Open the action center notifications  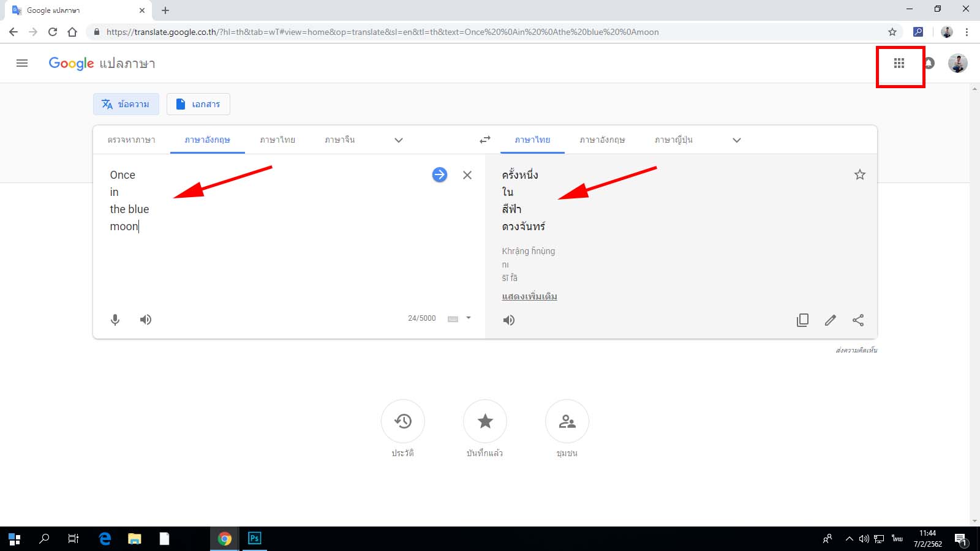(961, 539)
